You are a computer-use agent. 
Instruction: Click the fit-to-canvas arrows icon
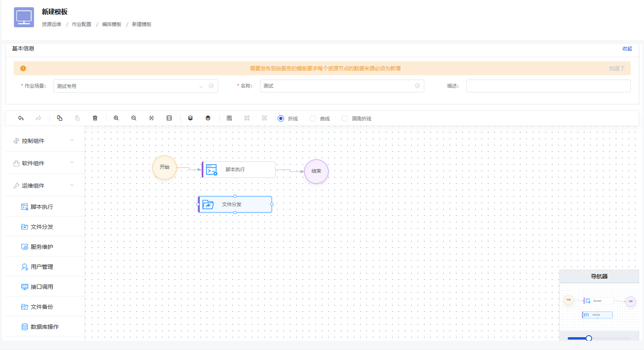151,118
